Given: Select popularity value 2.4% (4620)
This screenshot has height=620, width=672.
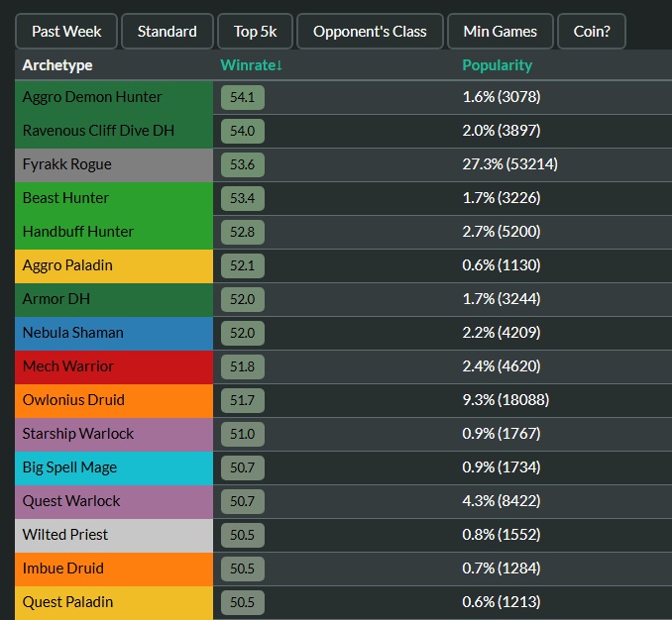Looking at the screenshot, I should click(x=502, y=366).
